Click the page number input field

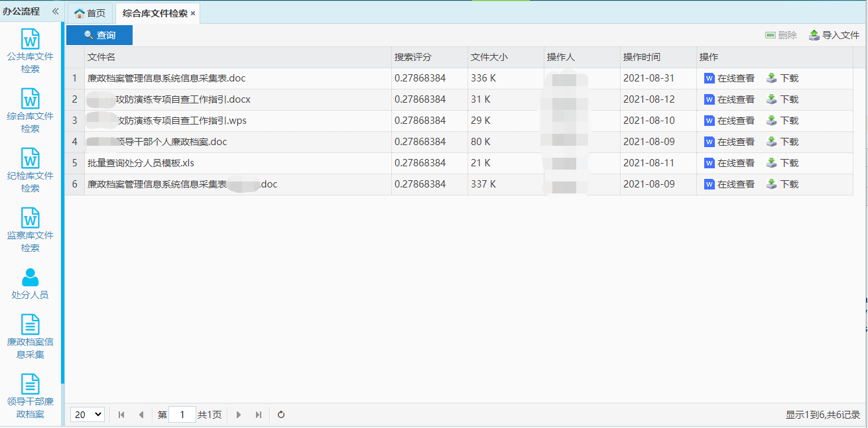tap(182, 415)
